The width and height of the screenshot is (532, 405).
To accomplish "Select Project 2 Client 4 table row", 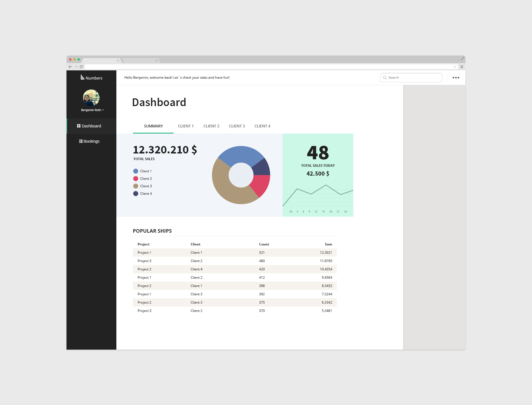I will pos(234,269).
